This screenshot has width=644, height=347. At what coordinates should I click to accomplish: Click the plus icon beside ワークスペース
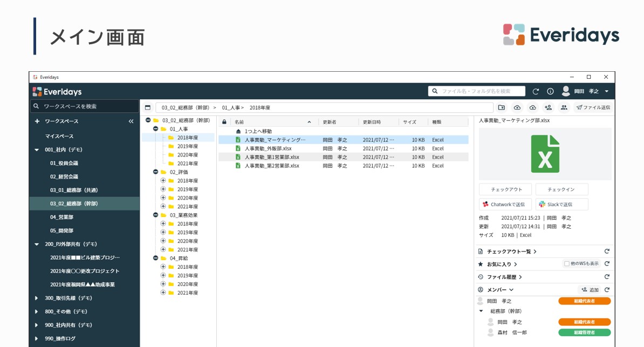(37, 121)
